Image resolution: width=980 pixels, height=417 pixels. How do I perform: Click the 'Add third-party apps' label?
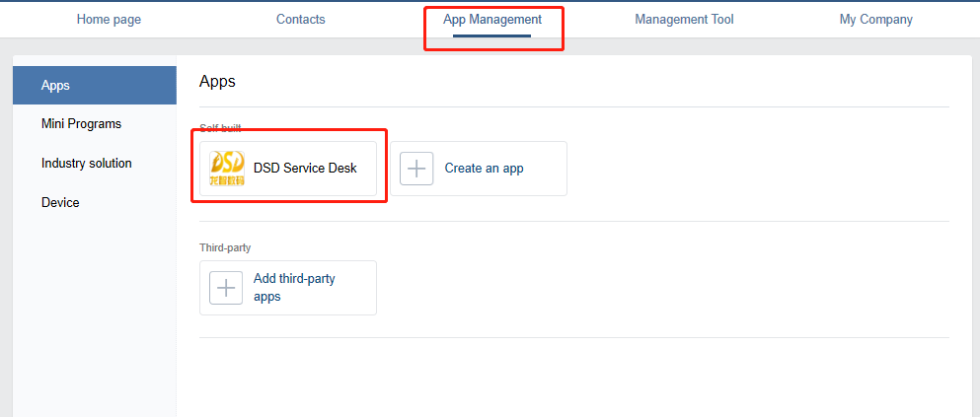[x=294, y=288]
